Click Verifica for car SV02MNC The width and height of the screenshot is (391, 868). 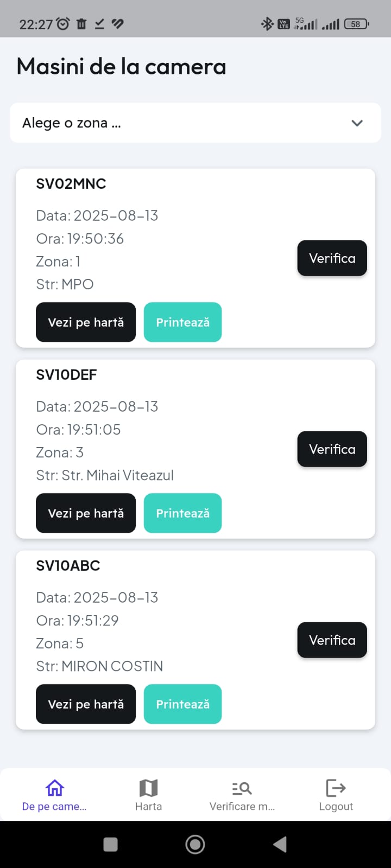(332, 258)
